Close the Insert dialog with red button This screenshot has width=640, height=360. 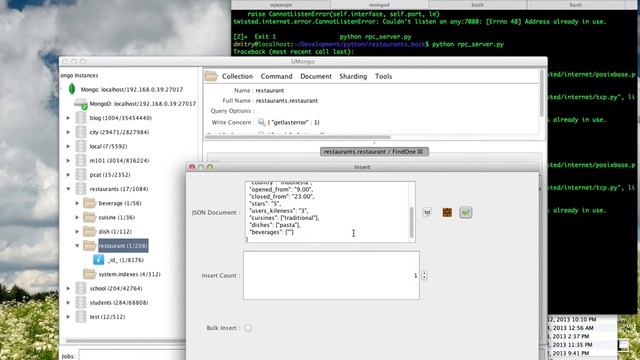192,167
